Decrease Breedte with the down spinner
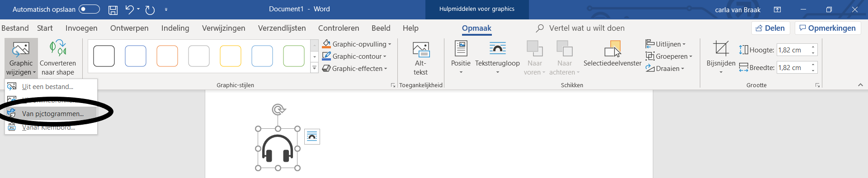Screen dimensions: 868x178 coord(813,70)
